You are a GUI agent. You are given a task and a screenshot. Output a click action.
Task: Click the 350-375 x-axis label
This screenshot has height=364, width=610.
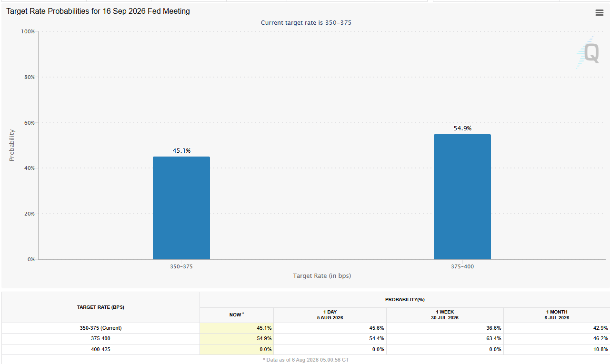click(x=181, y=266)
